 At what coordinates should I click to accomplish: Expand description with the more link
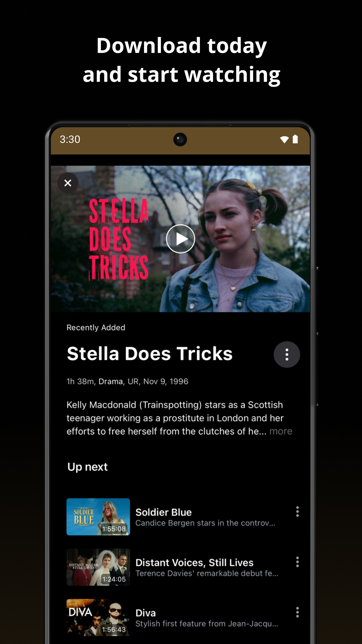coord(281,431)
